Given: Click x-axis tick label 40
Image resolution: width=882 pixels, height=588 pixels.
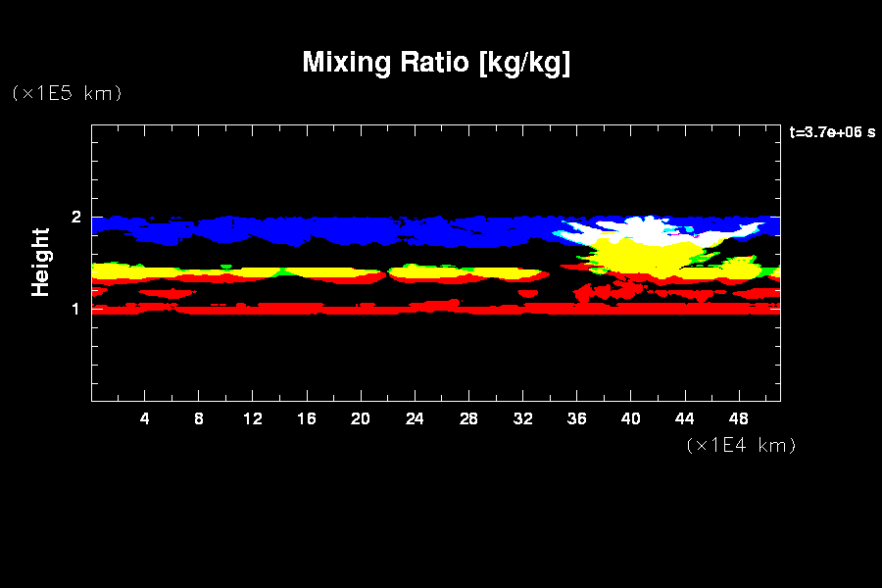Looking at the screenshot, I should point(630,419).
